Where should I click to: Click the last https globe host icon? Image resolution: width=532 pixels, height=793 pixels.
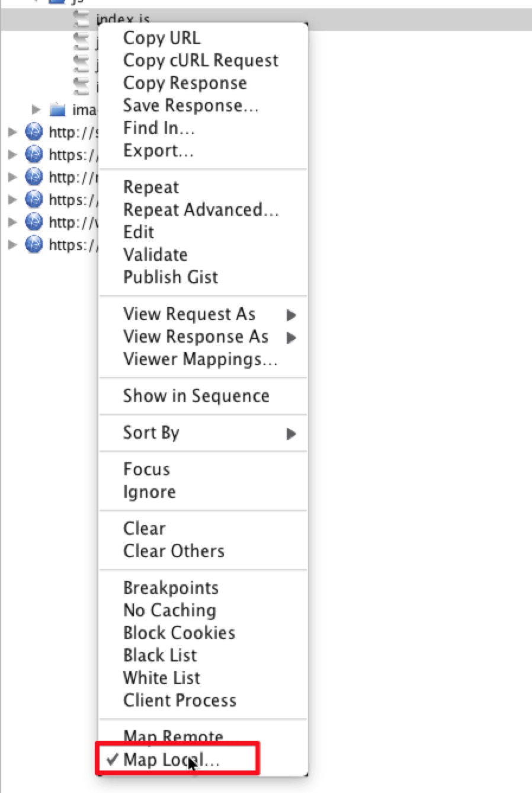point(34,244)
